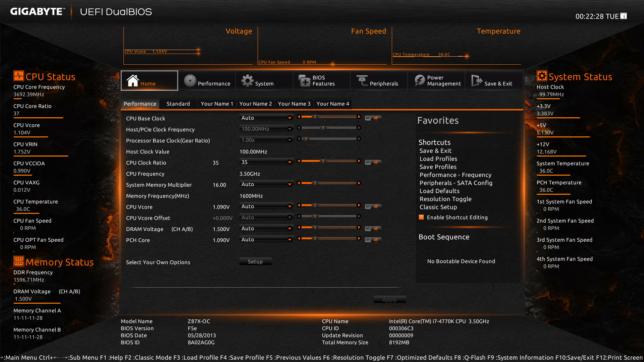Click the Apply button
This screenshot has width=644, height=362.
click(x=389, y=300)
